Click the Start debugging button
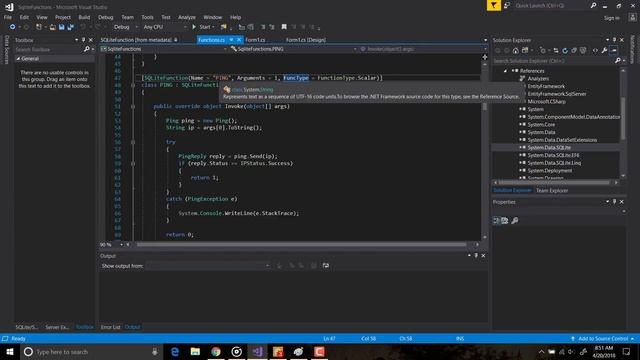Viewport: 640px width, 360px height. (x=203, y=27)
